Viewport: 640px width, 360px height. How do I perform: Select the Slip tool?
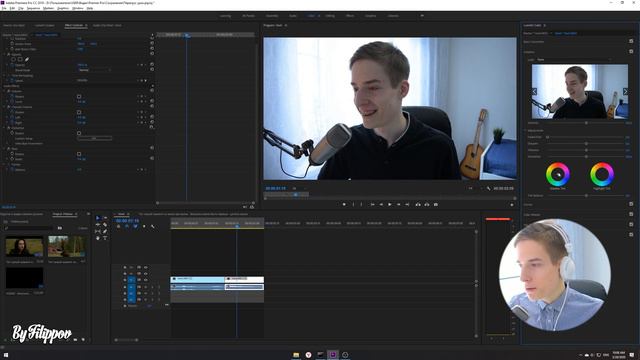pyautogui.click(x=98, y=231)
